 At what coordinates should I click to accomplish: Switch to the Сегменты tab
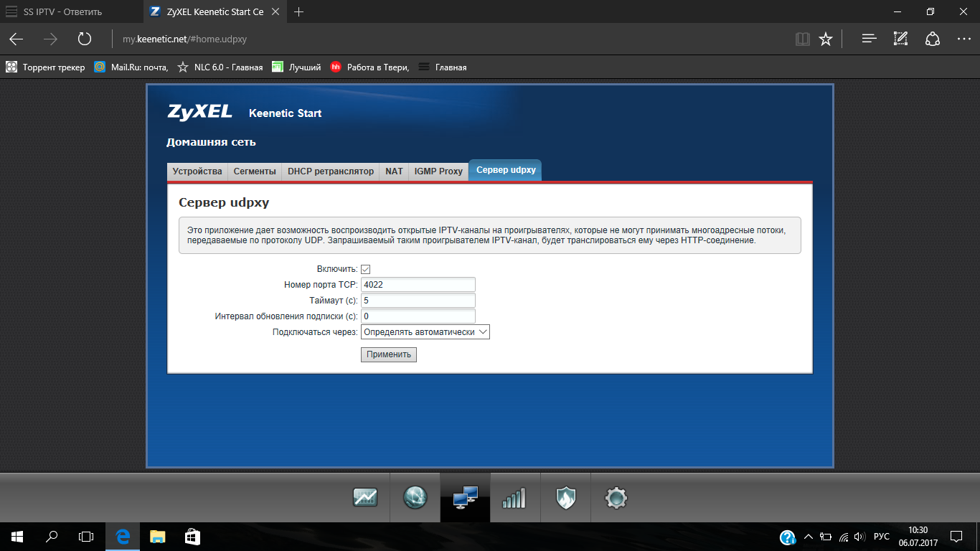tap(255, 171)
